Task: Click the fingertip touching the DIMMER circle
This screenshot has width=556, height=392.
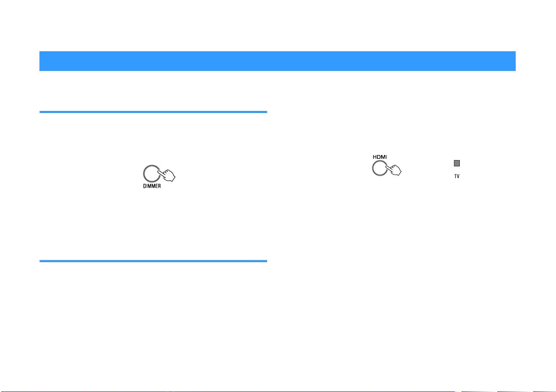Action: click(x=158, y=171)
